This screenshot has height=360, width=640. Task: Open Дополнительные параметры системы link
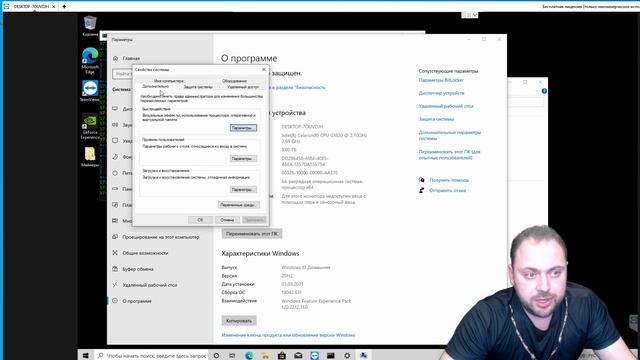449,135
